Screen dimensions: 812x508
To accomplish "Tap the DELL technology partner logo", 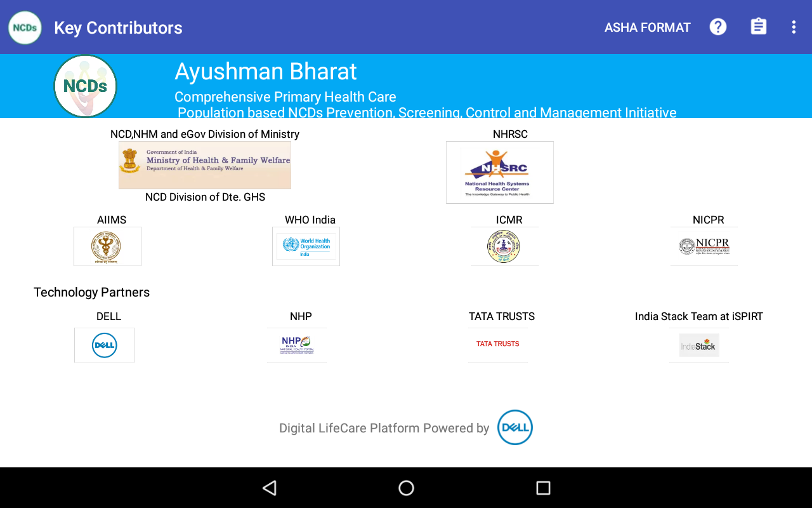I will tap(104, 345).
